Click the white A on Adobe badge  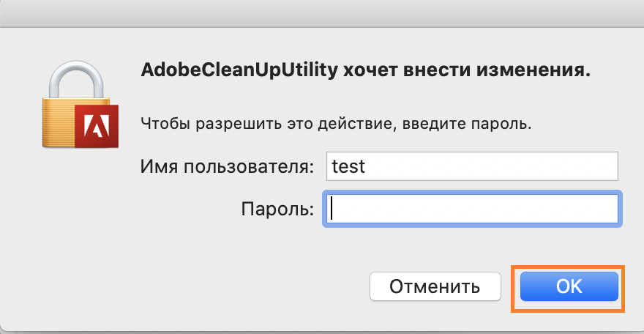(x=97, y=127)
